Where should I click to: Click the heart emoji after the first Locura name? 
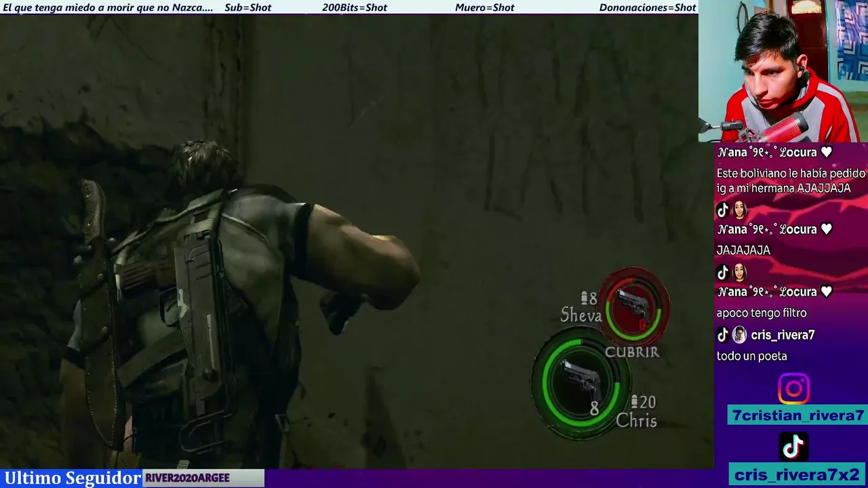(x=827, y=152)
